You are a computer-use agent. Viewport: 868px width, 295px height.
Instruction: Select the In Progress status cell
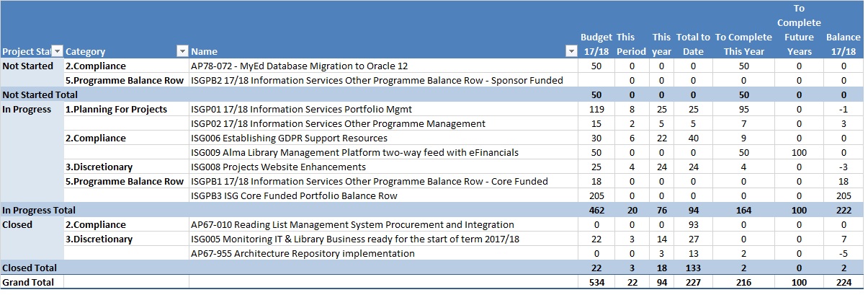point(27,109)
